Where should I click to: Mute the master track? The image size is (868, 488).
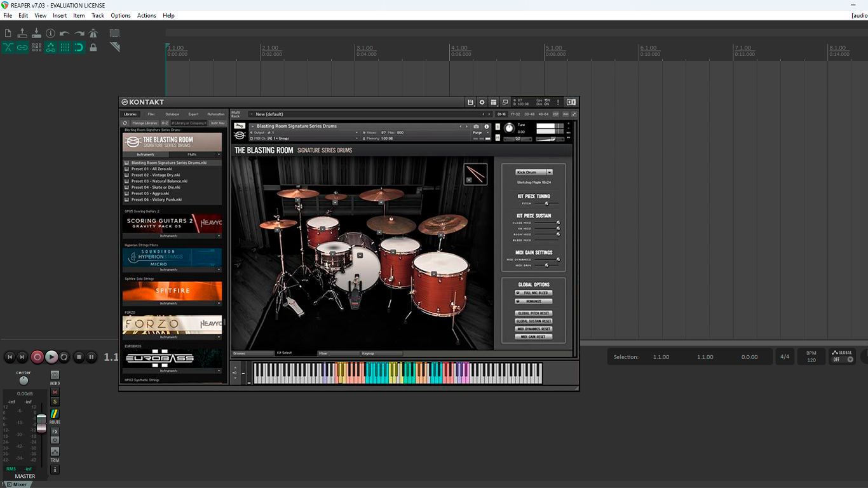[55, 393]
